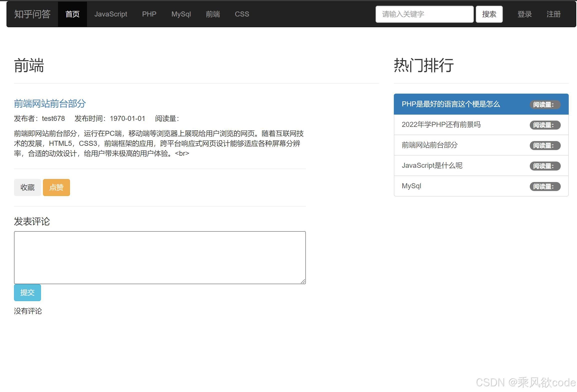
Task: Switch to the MySql category tab
Action: 181,14
